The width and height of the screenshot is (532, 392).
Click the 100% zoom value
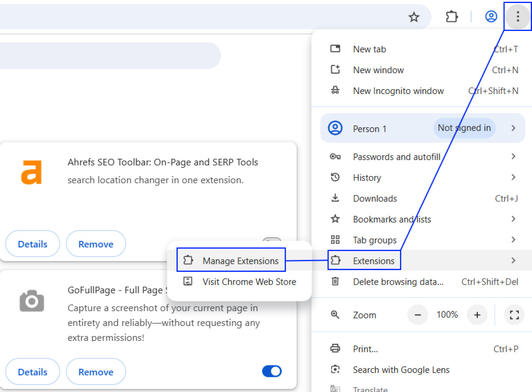[x=447, y=315]
